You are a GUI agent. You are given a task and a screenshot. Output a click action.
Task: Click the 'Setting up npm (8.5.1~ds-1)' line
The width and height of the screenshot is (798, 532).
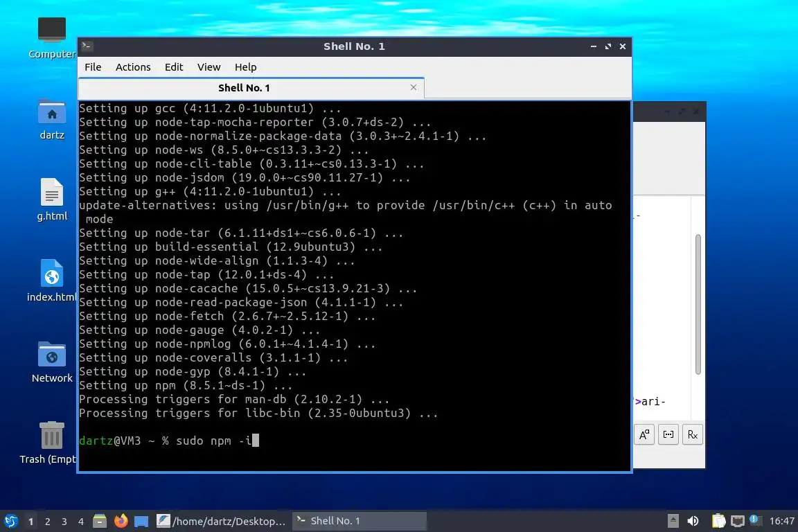click(x=186, y=385)
